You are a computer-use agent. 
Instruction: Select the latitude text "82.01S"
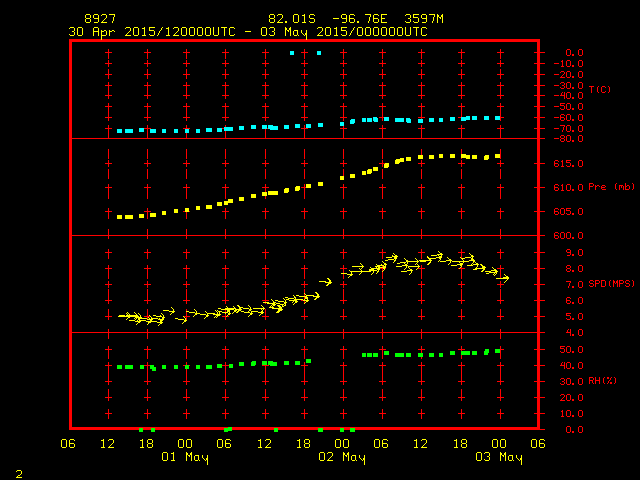[292, 19]
